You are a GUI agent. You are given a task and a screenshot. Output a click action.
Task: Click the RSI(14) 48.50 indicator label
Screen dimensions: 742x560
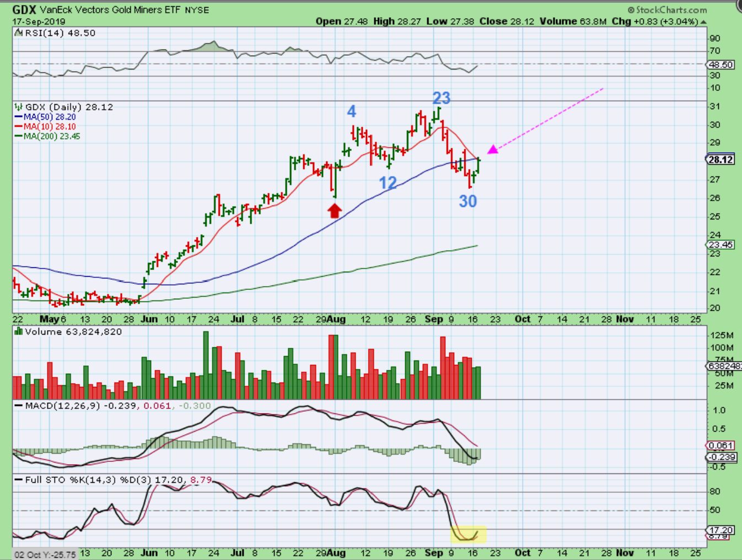click(x=60, y=33)
